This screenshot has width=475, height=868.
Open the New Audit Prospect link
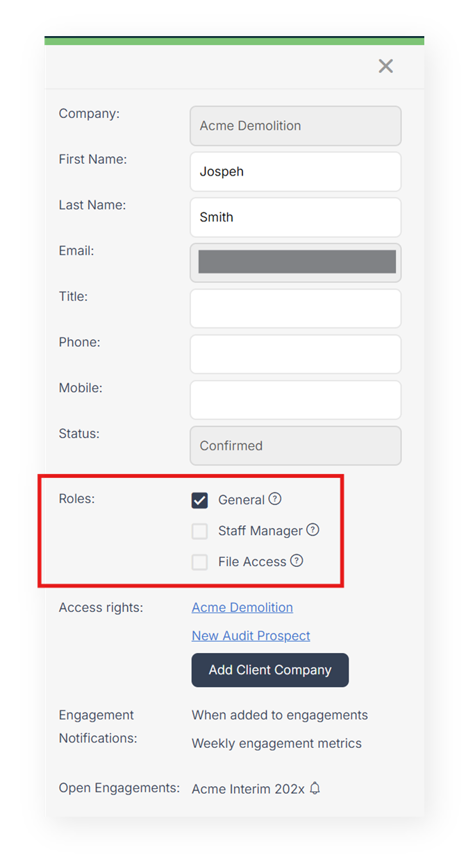(251, 636)
